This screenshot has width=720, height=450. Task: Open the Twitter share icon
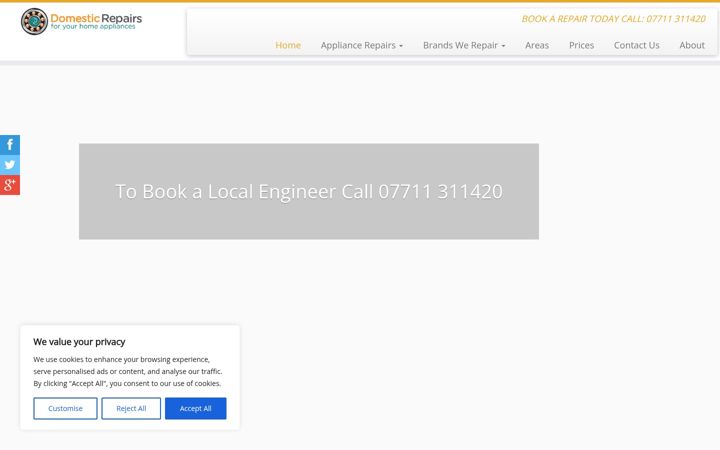pyautogui.click(x=10, y=165)
